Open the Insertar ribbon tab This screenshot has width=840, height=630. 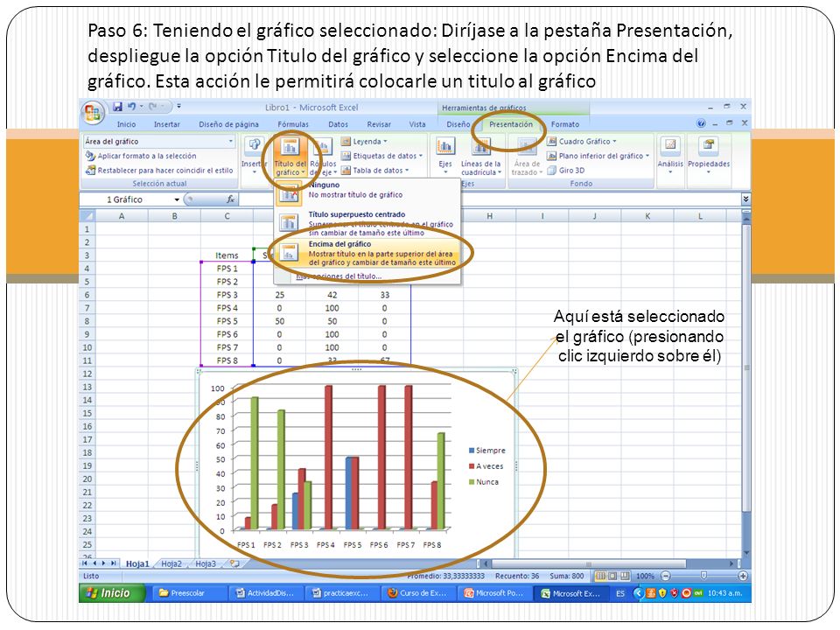167,124
